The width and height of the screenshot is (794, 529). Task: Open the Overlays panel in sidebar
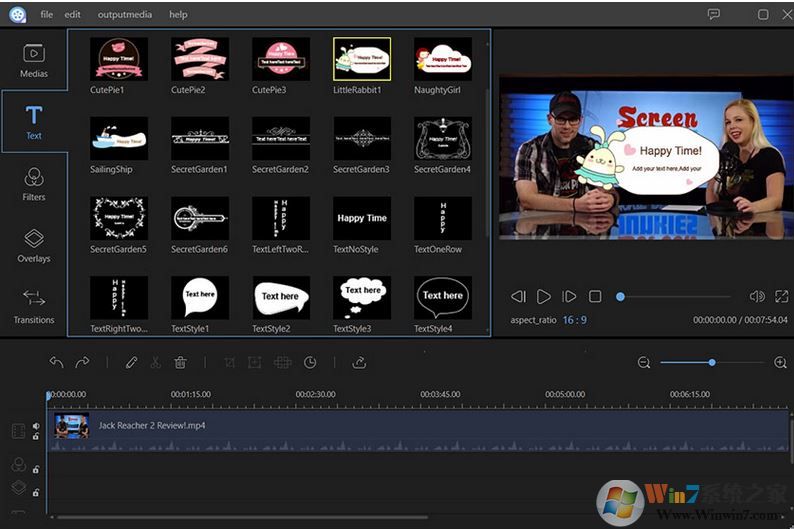tap(34, 244)
